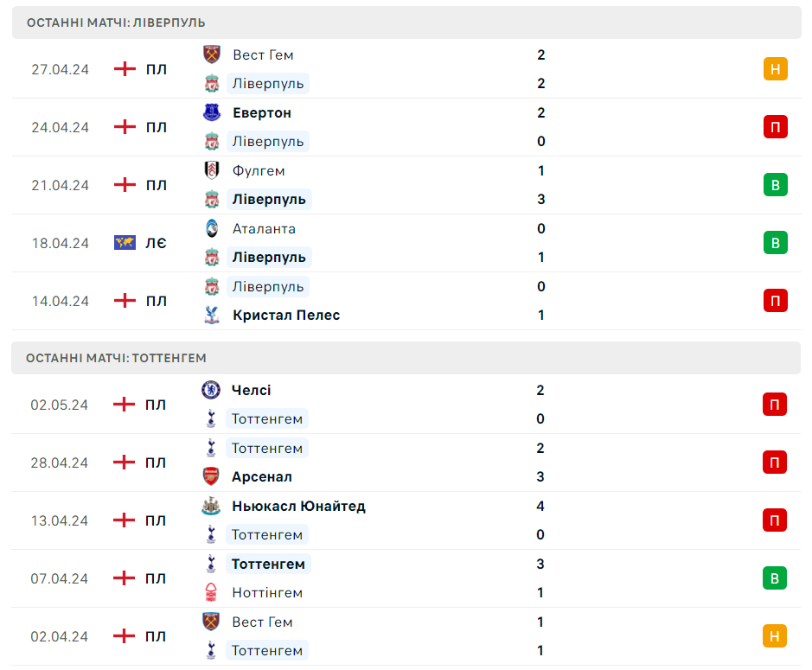Open the Арсенал team link
This screenshot has width=812, height=670.
(x=261, y=476)
